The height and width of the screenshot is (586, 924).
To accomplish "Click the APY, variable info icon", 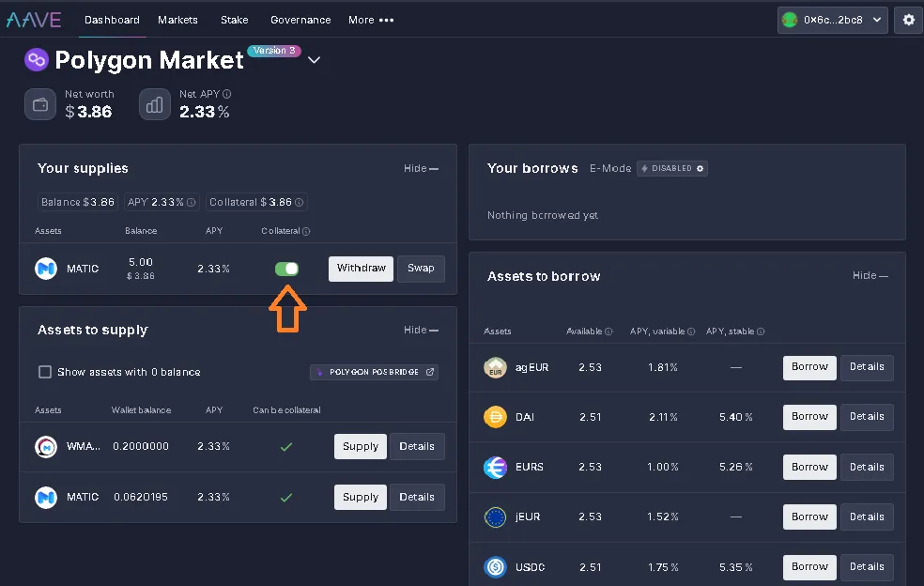I will 691,332.
